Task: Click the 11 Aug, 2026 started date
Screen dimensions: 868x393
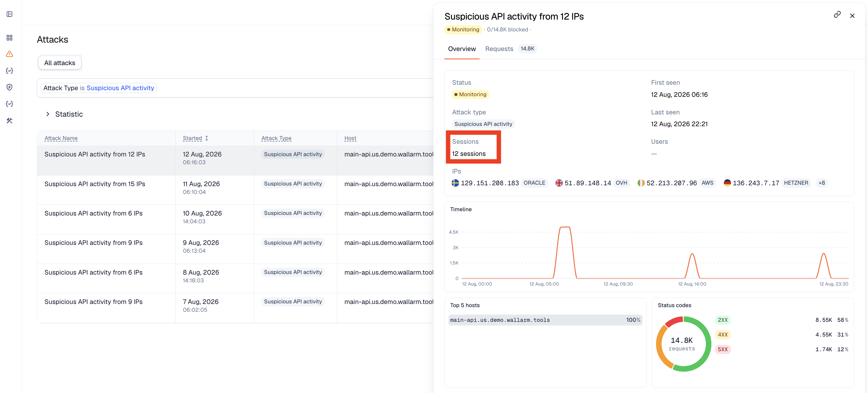Action: tap(201, 184)
